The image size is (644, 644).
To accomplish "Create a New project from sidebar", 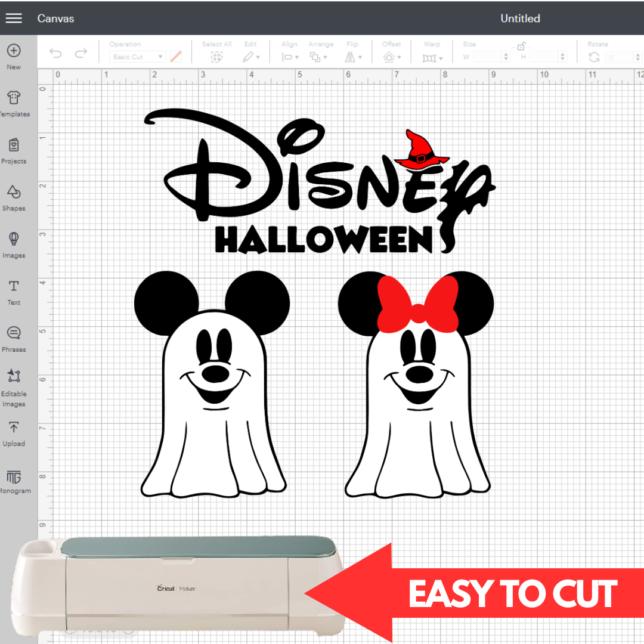I will pos(14,56).
